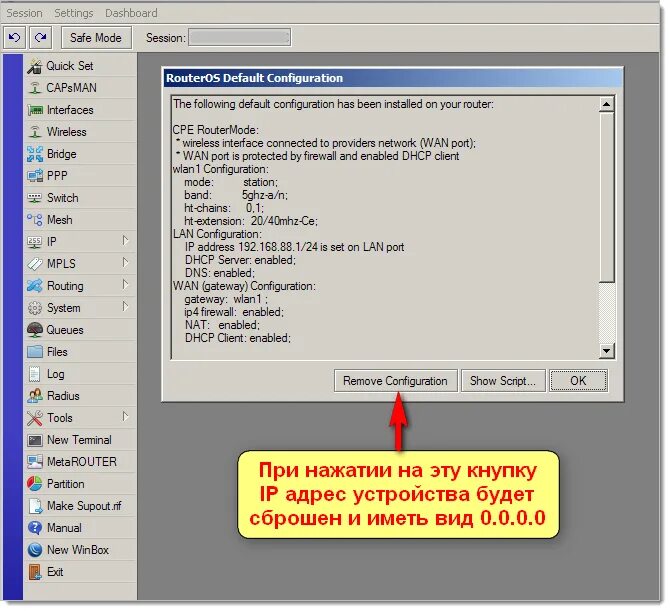This screenshot has width=670, height=611.
Task: Open the Dashboard menu
Action: (131, 13)
